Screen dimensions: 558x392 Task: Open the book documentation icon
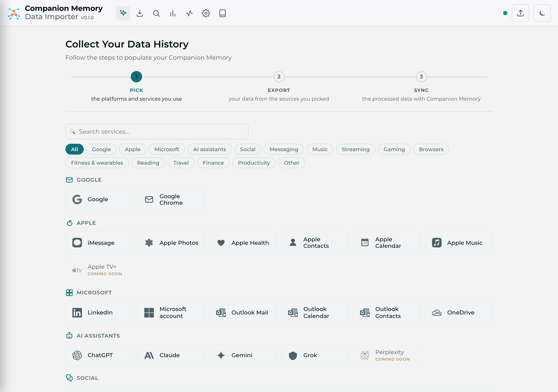coord(223,13)
